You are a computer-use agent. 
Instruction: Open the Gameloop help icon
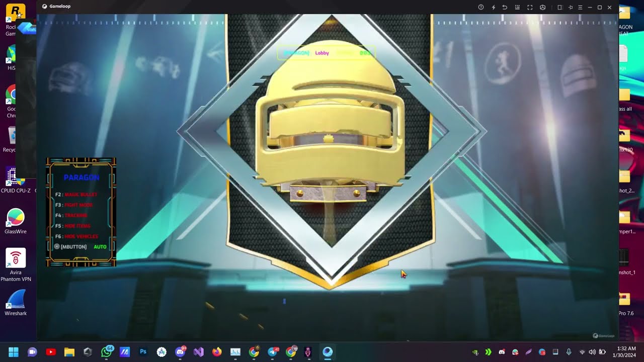(481, 7)
